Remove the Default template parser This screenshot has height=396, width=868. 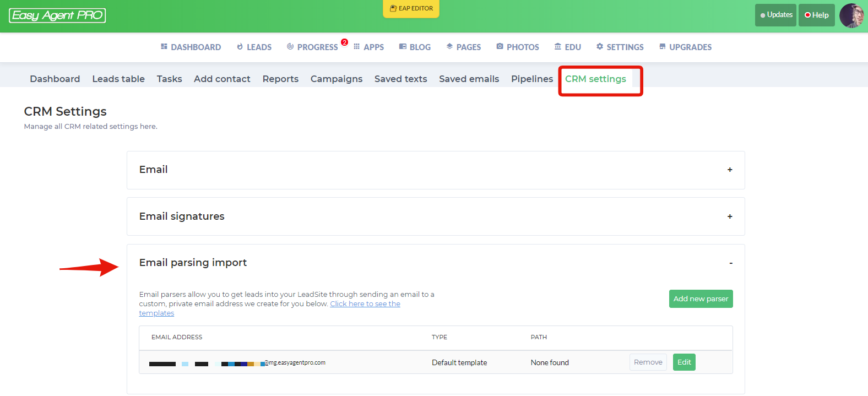click(648, 362)
